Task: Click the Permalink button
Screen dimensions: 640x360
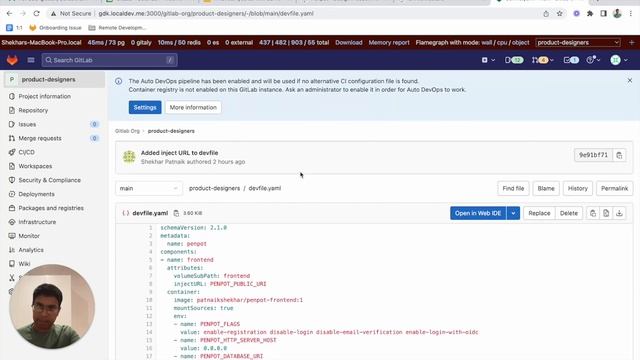Action: (614, 188)
